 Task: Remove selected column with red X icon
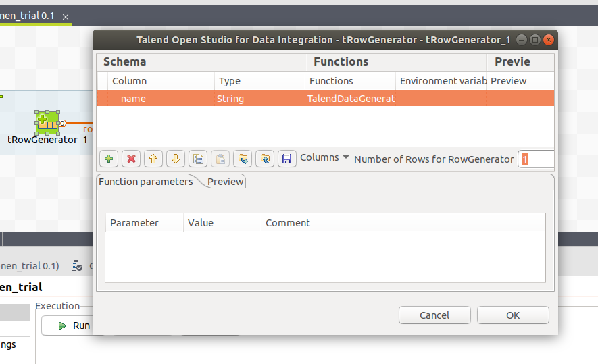[x=132, y=159]
